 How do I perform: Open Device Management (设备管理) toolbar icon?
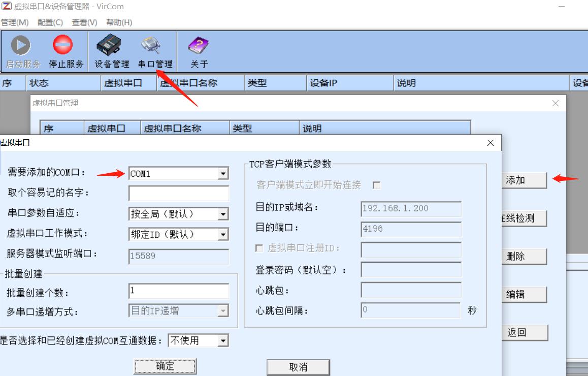coord(109,46)
